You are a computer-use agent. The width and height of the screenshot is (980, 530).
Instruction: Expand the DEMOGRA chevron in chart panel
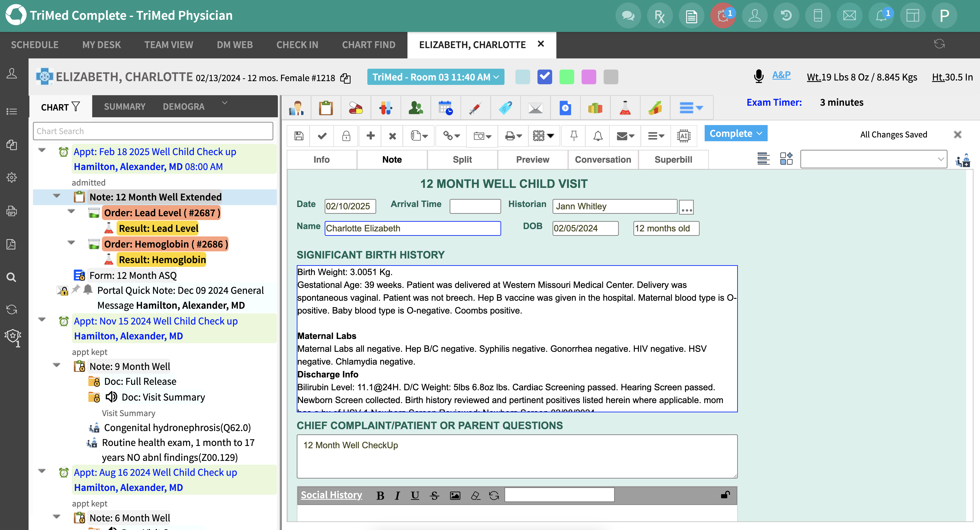pos(225,103)
